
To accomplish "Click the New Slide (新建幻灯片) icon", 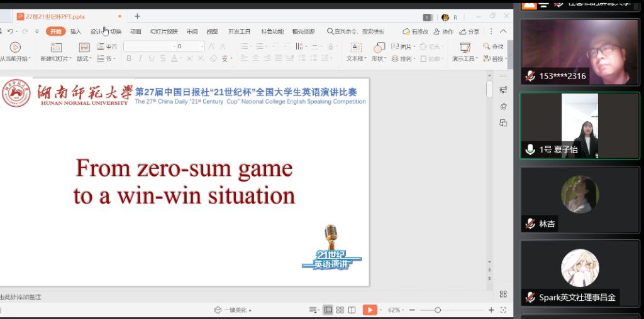I will click(56, 47).
